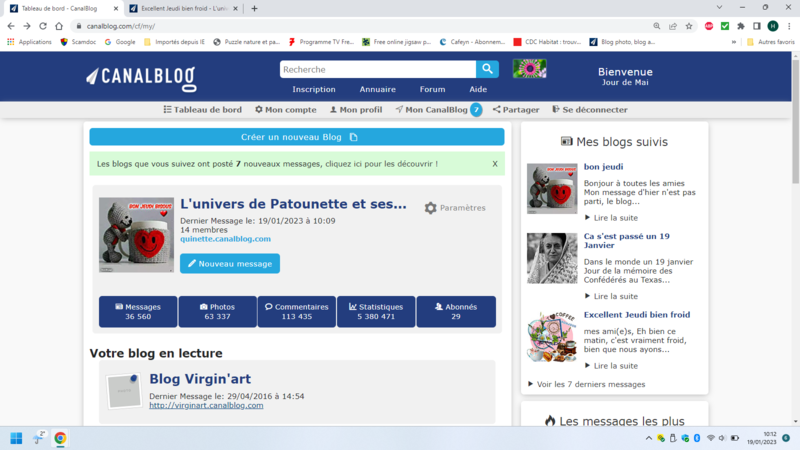Screen dimensions: 800x450
Task: Go to browser home page
Action: point(59,26)
